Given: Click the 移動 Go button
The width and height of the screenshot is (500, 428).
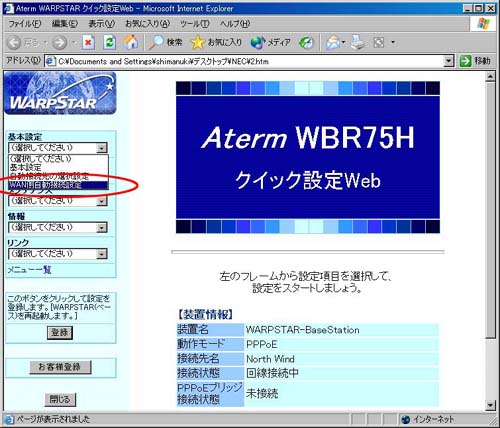Looking at the screenshot, I should click(x=476, y=61).
